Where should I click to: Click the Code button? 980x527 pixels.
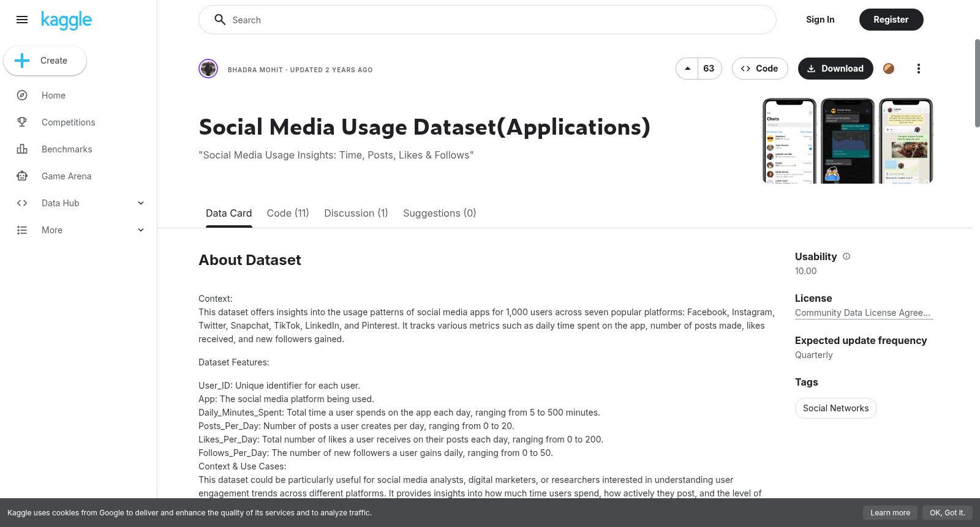[759, 69]
